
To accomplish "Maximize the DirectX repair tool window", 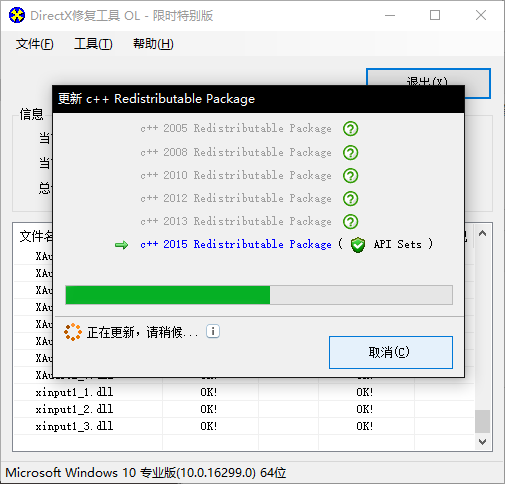I will tap(435, 15).
